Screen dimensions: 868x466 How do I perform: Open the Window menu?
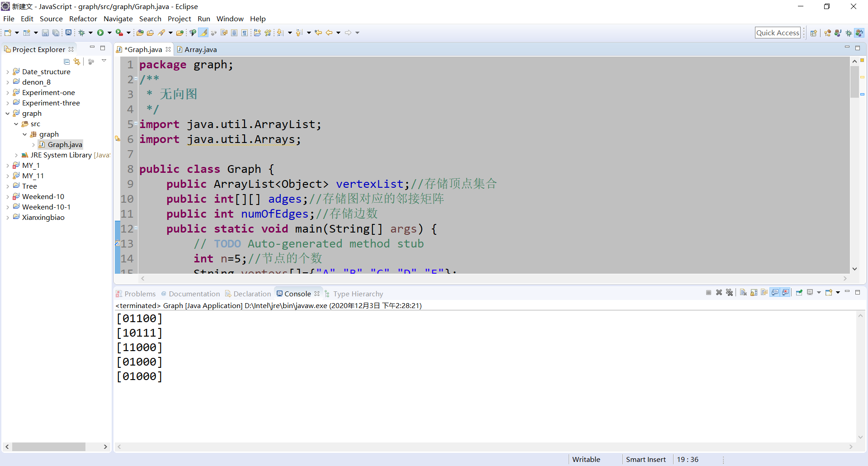pos(230,19)
